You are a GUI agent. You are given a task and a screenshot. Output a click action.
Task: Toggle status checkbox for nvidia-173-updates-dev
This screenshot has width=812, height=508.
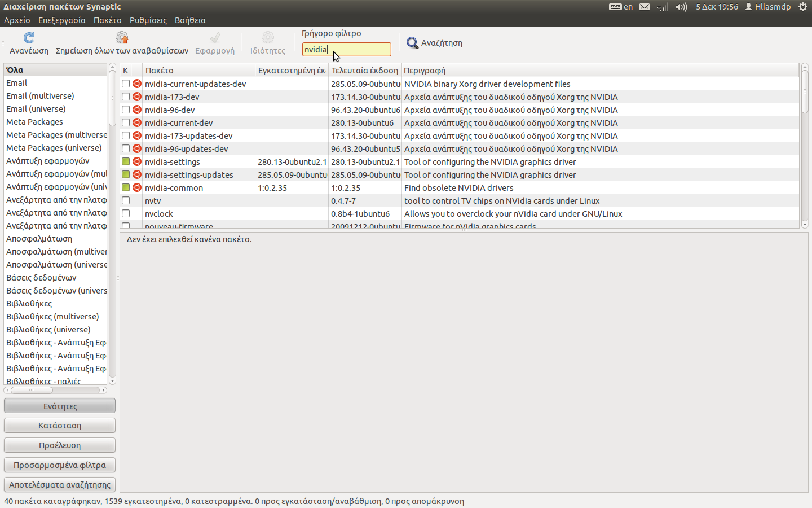pyautogui.click(x=126, y=135)
